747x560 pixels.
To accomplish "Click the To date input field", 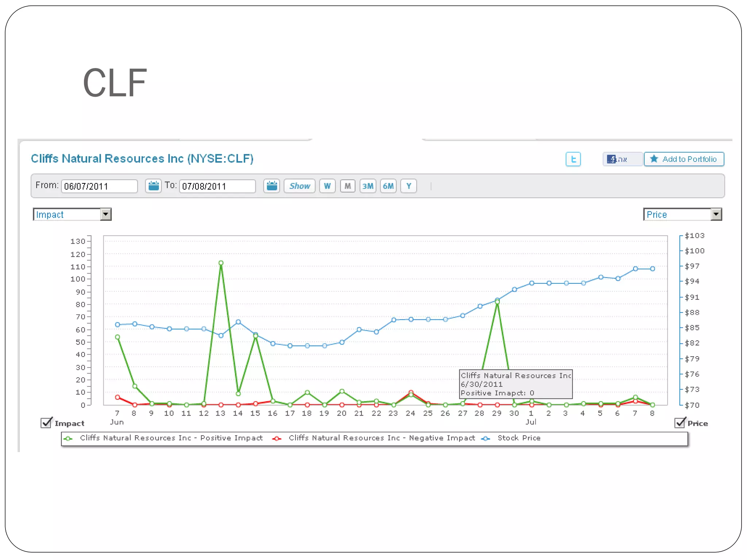I will pyautogui.click(x=217, y=186).
